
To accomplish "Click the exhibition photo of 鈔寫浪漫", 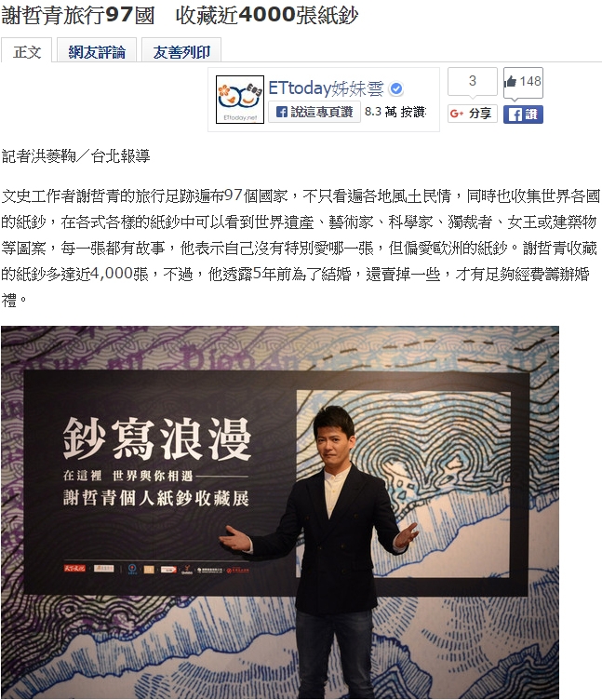I will coord(280,512).
